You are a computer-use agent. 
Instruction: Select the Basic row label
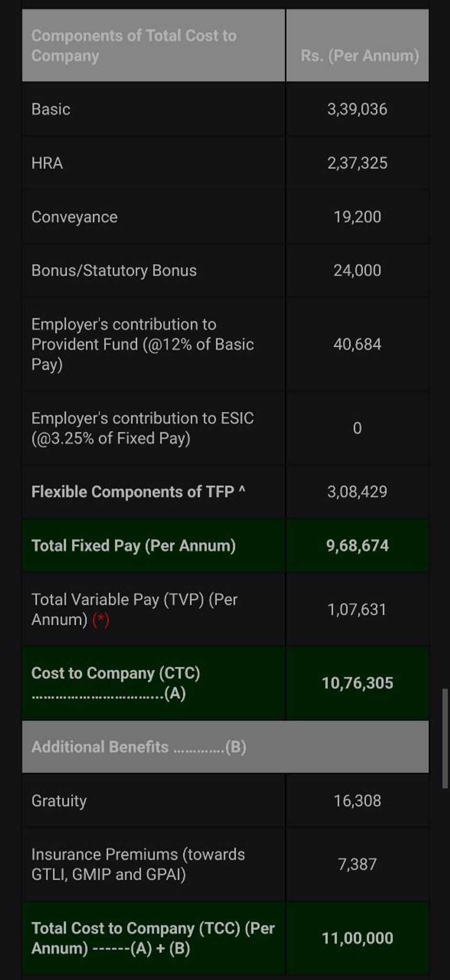(51, 109)
